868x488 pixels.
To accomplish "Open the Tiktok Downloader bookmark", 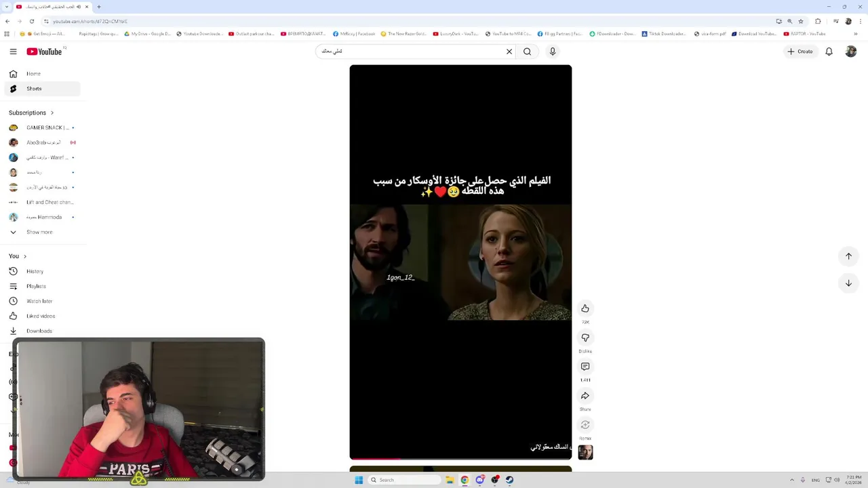I will coord(664,34).
